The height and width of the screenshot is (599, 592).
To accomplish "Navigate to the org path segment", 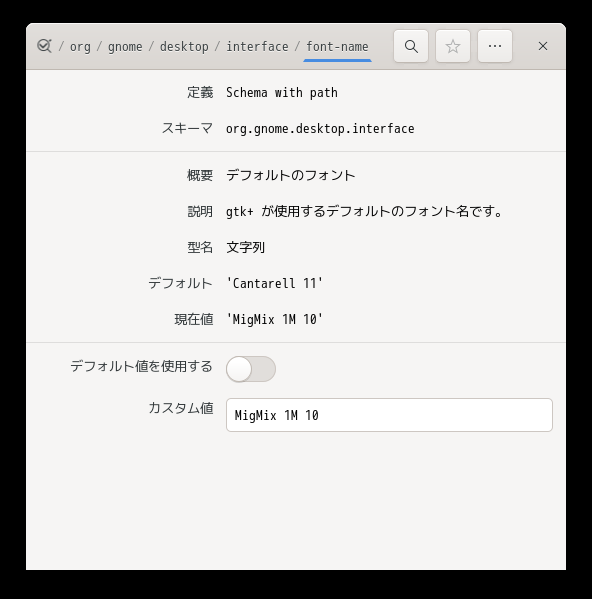I will [80, 47].
